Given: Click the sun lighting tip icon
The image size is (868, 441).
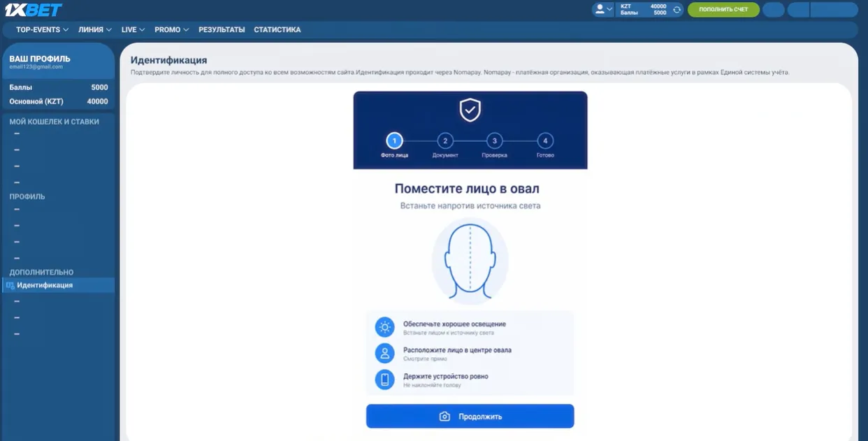Looking at the screenshot, I should [x=384, y=327].
